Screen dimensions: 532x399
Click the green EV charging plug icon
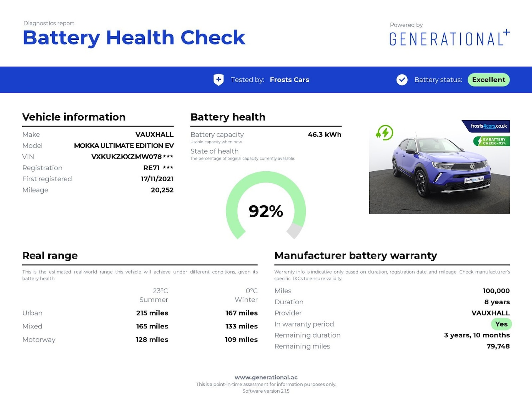pos(385,133)
